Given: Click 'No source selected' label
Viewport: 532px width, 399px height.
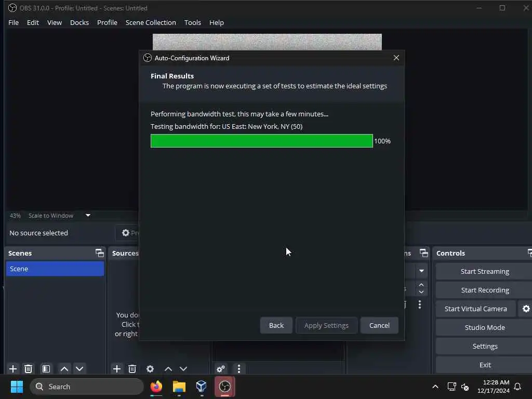Looking at the screenshot, I should tap(38, 233).
